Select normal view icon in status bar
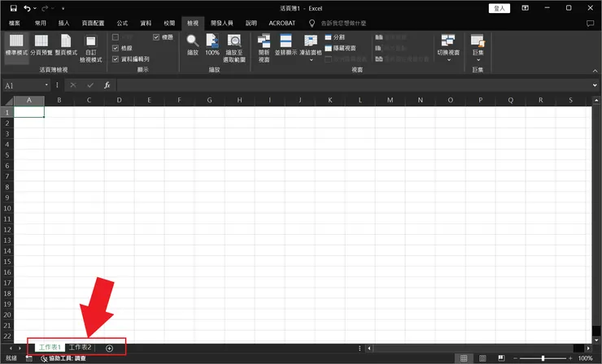 [x=464, y=358]
